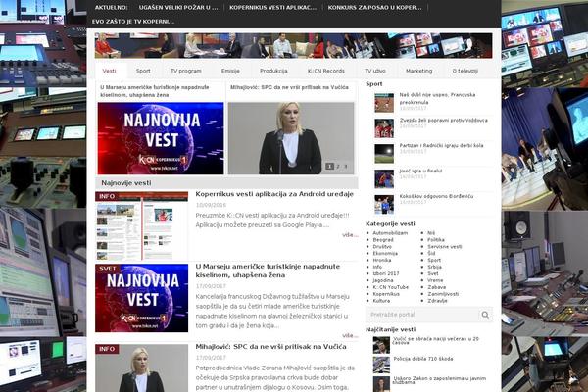Viewport: 588px width, 392px height.
Task: Click thumbnail beside Kokoškov odgovorio Đorđeviću
Action: pos(384,204)
